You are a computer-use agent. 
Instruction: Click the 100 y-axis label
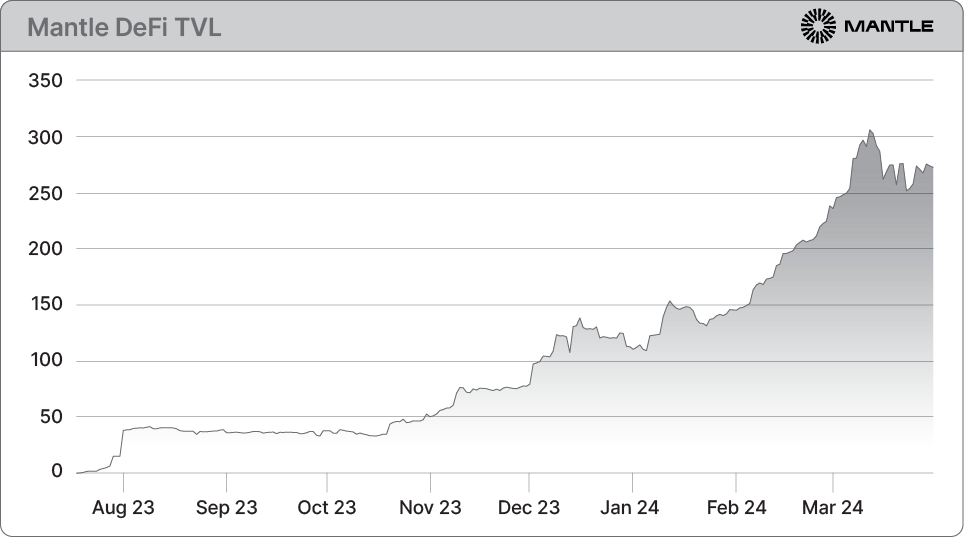(47, 360)
